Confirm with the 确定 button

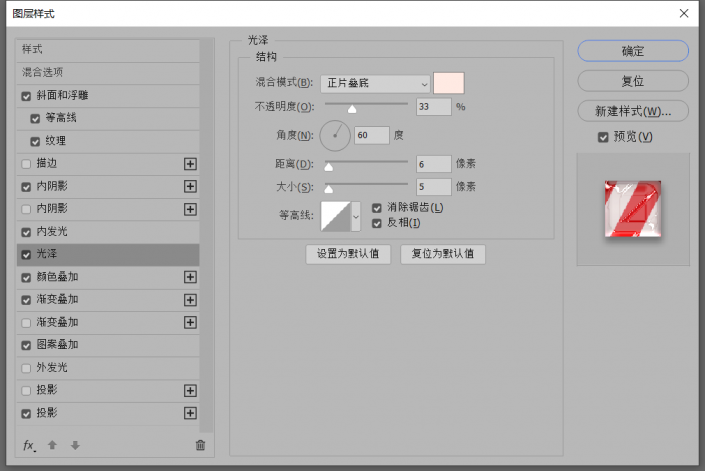pyautogui.click(x=633, y=51)
